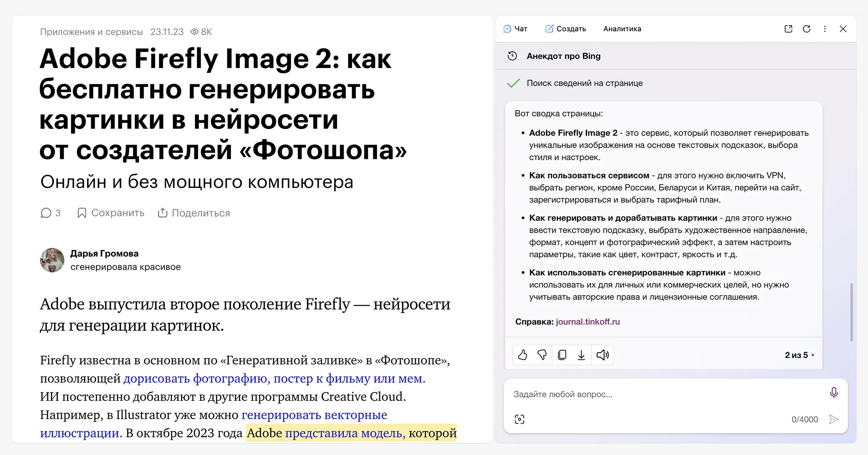868x455 pixels.
Task: Click the Adobe Firefly Image 2 summary bullet
Action: pyautogui.click(x=669, y=145)
